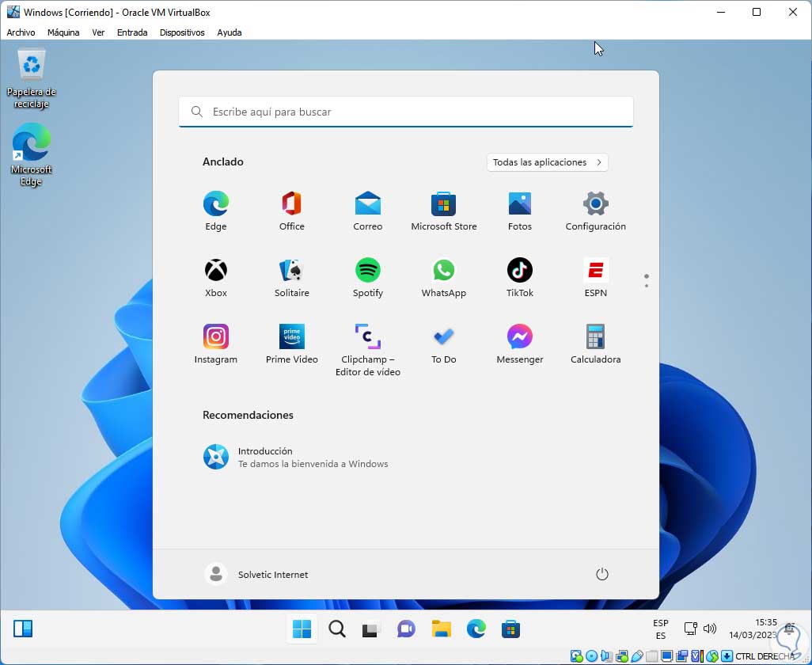Launch TikTok
Image resolution: width=812 pixels, height=665 pixels.
[519, 278]
